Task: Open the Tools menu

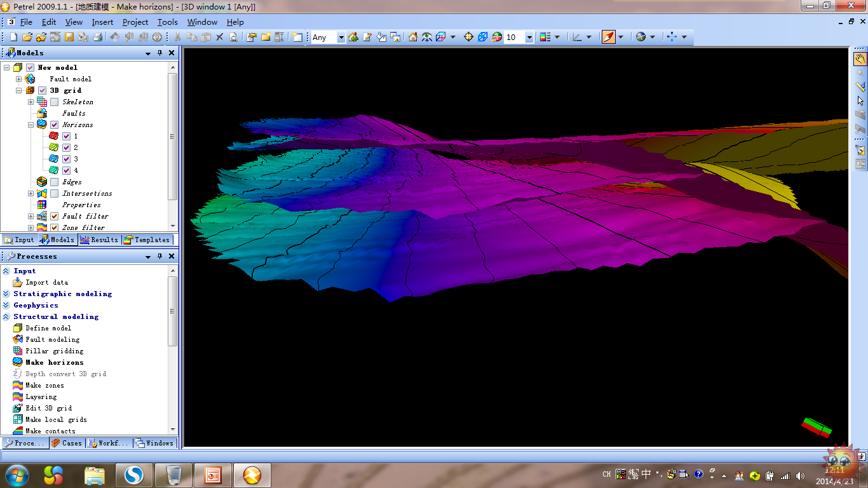Action: click(168, 22)
